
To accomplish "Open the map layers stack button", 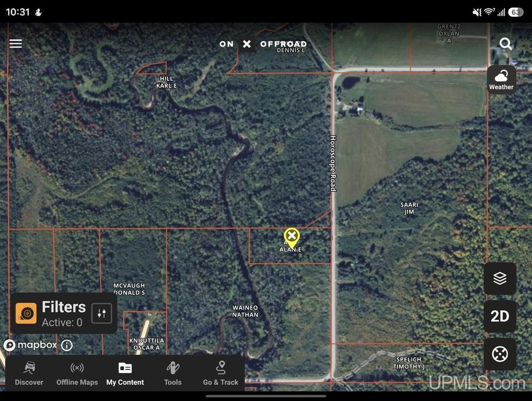I will click(x=500, y=278).
